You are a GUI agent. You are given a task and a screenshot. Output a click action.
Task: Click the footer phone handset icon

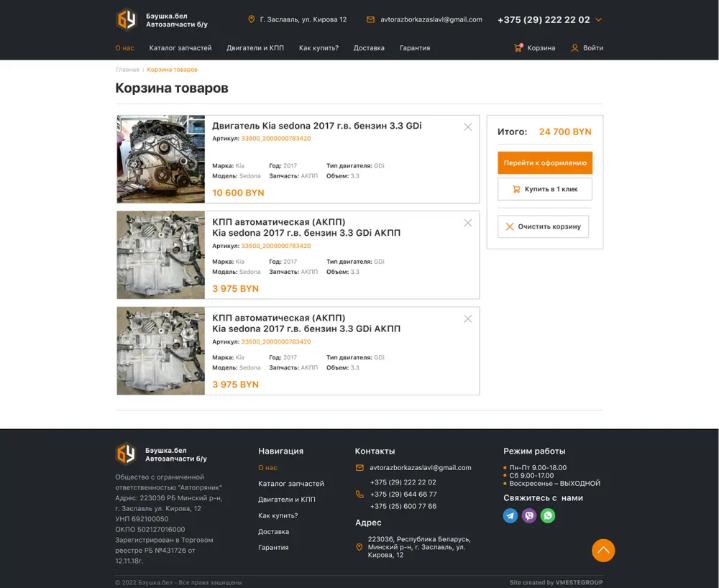359,494
